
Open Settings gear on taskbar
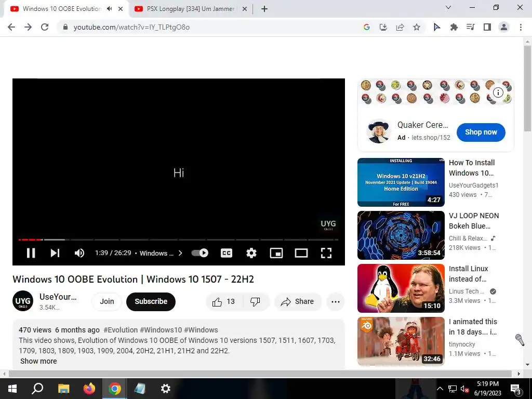click(165, 389)
